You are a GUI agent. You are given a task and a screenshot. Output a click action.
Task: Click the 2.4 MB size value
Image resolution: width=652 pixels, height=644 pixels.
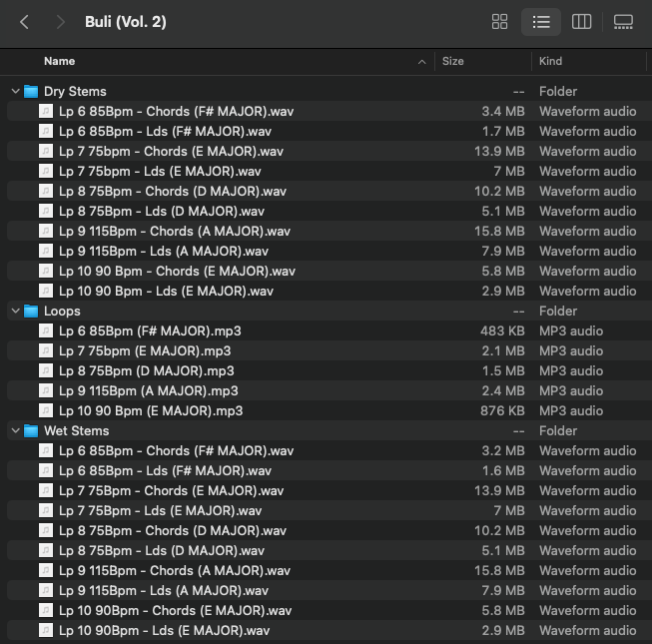tap(503, 390)
